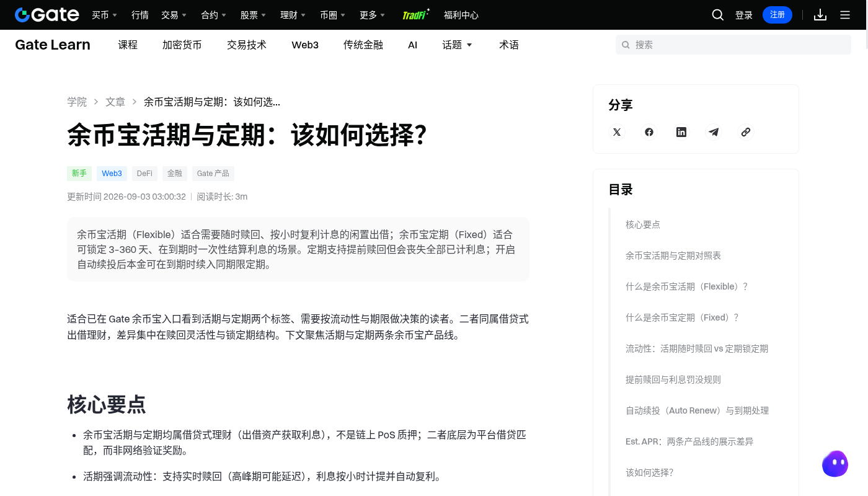
Task: Click the 新手 tag
Action: 79,174
